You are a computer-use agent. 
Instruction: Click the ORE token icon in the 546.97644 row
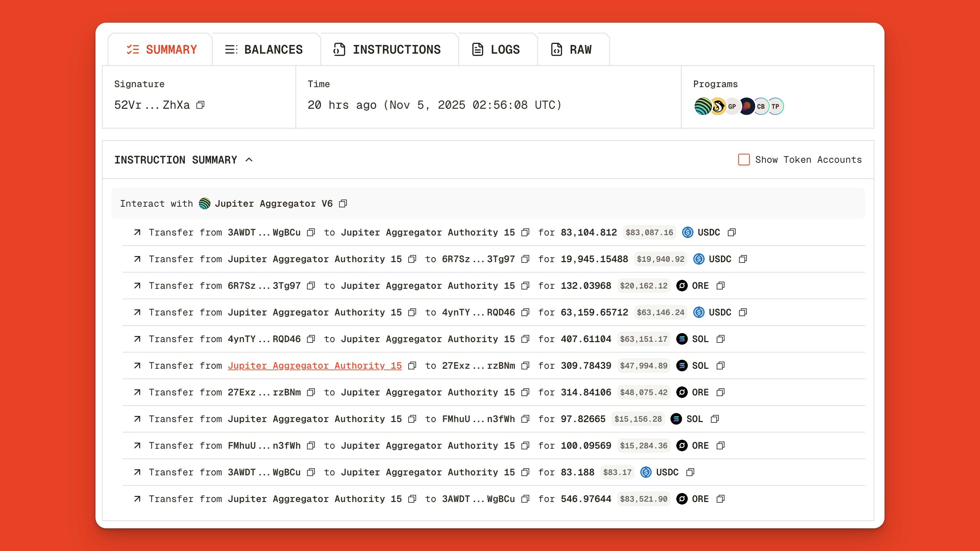(682, 499)
